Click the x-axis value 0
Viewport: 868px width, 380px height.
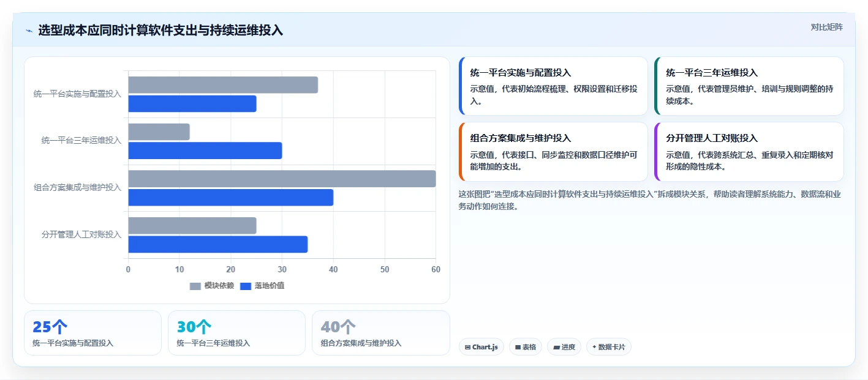[x=128, y=269]
